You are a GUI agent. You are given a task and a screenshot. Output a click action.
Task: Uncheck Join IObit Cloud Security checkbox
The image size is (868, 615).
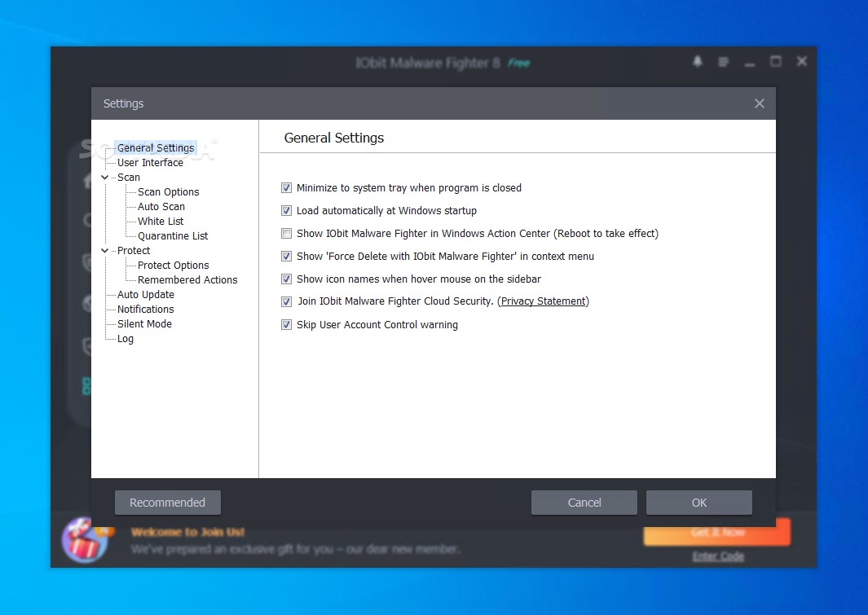[x=286, y=301]
